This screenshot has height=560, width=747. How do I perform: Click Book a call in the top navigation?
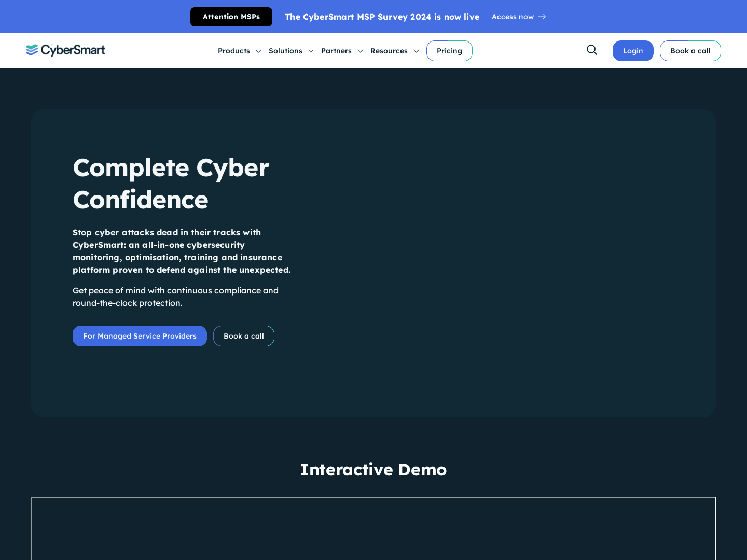690,51
